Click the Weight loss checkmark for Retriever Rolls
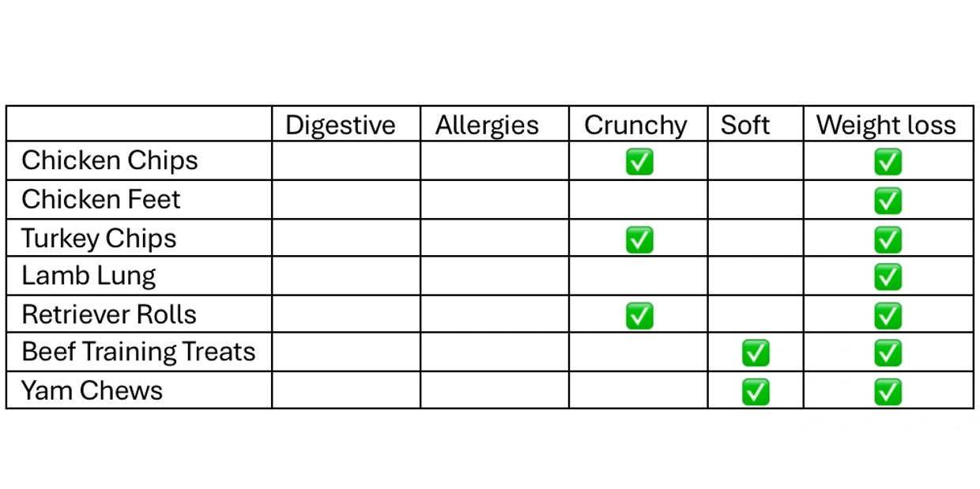 [888, 315]
